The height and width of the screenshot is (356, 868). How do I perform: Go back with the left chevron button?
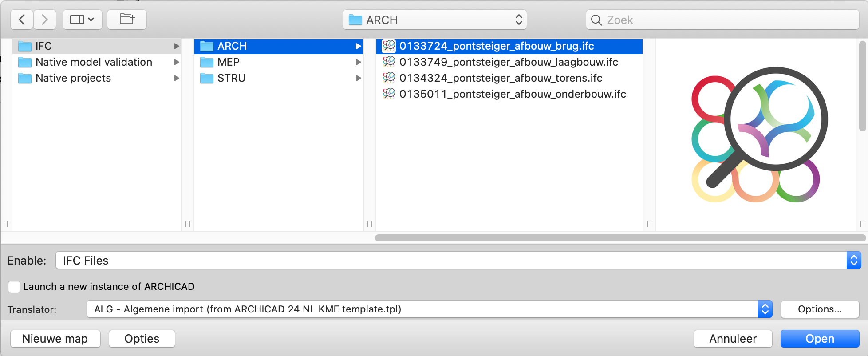coord(22,20)
